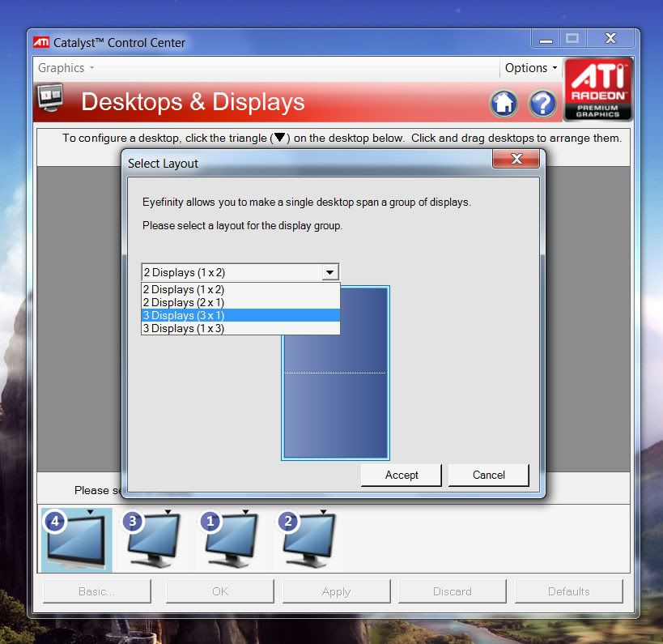
Task: Select display 3 monitor icon
Action: coord(154,540)
